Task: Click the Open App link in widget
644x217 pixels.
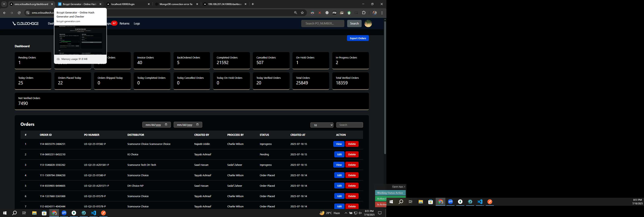Action: (x=398, y=187)
